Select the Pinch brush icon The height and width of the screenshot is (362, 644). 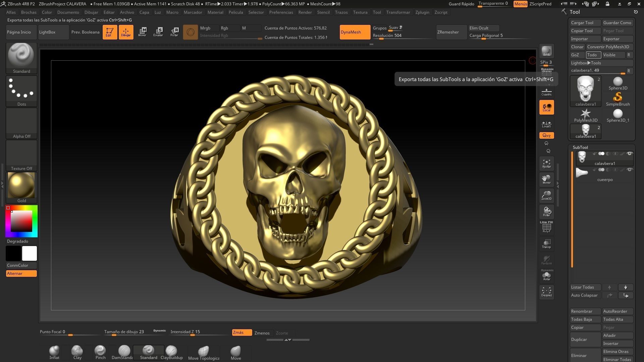point(100,353)
